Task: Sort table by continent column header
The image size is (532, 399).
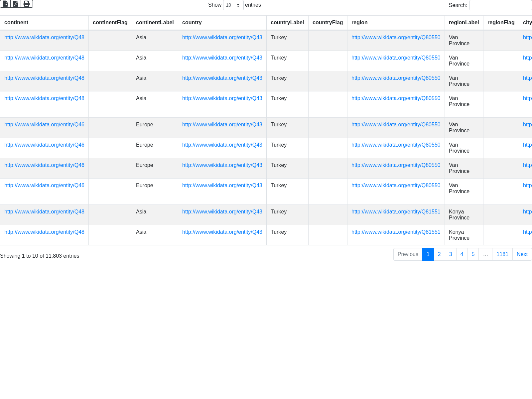Action: (16, 23)
